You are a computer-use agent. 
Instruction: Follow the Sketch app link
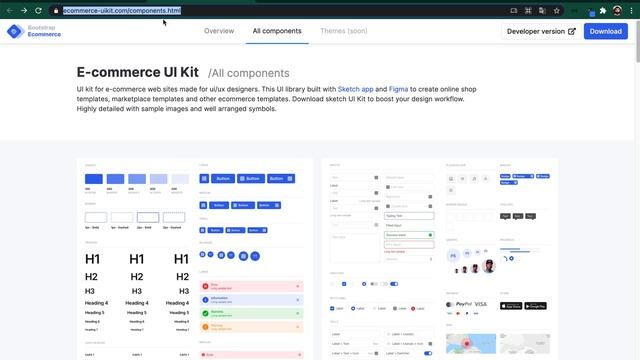click(356, 89)
